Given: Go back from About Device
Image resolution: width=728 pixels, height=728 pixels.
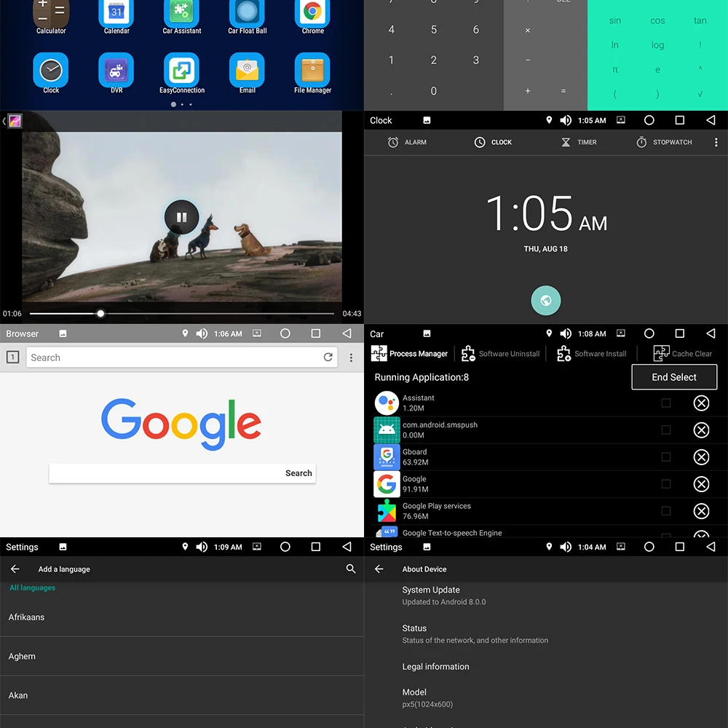Looking at the screenshot, I should tap(379, 569).
